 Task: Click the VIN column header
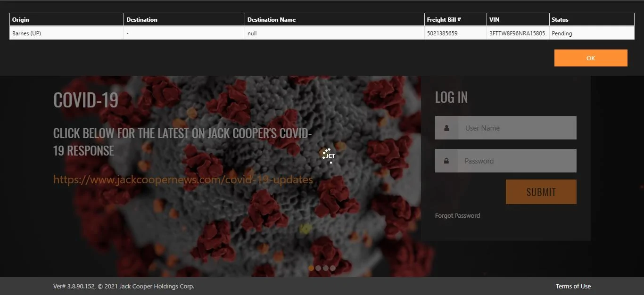tap(518, 19)
